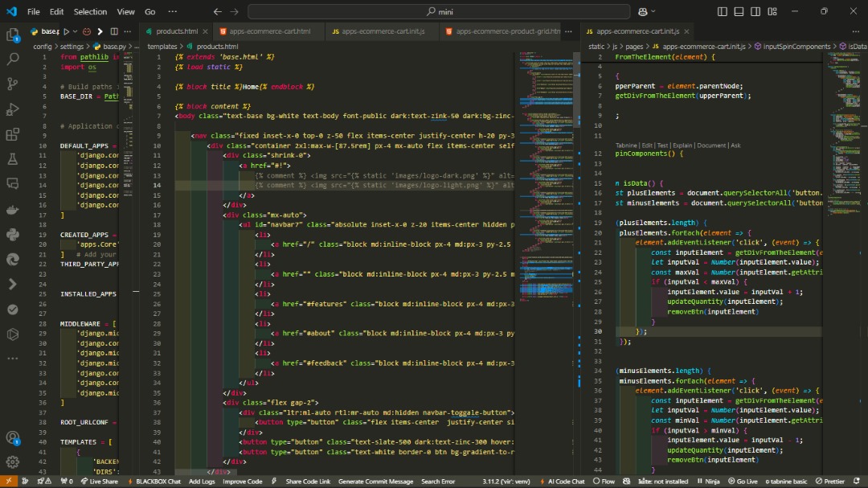Screen dimensions: 868x488
Task: Toggle the secondary side bar layout button
Action: coord(754,12)
